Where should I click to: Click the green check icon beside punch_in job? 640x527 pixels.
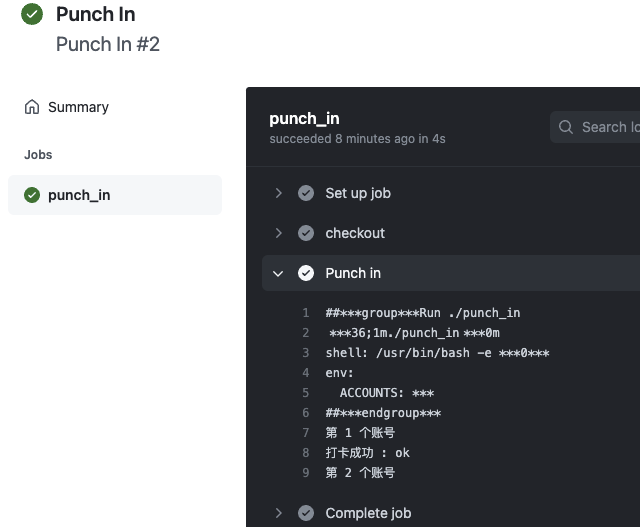(x=32, y=195)
